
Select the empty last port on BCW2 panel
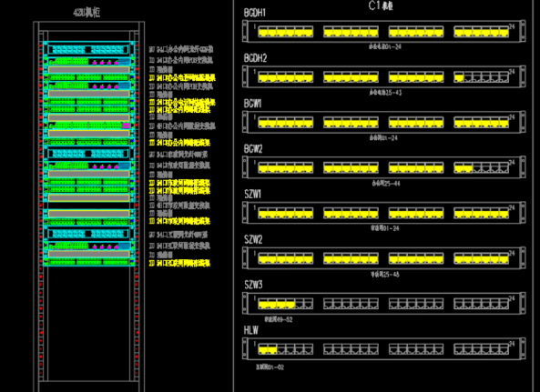tap(504, 167)
